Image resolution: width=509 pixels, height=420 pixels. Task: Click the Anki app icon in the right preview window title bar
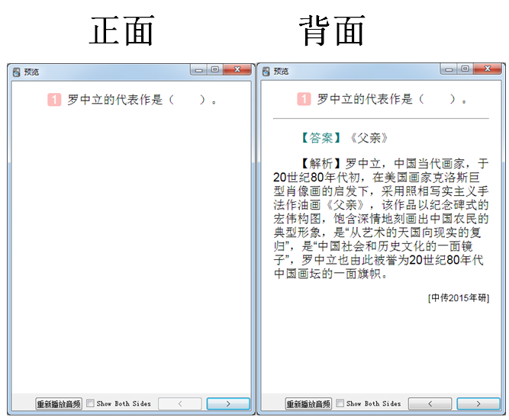(x=266, y=72)
